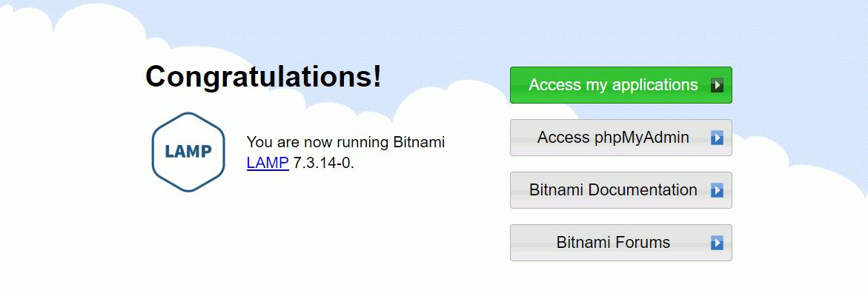Click the exclamation mark ending the Congratulations heading
Viewport: 868px width, 296px height.
point(377,76)
